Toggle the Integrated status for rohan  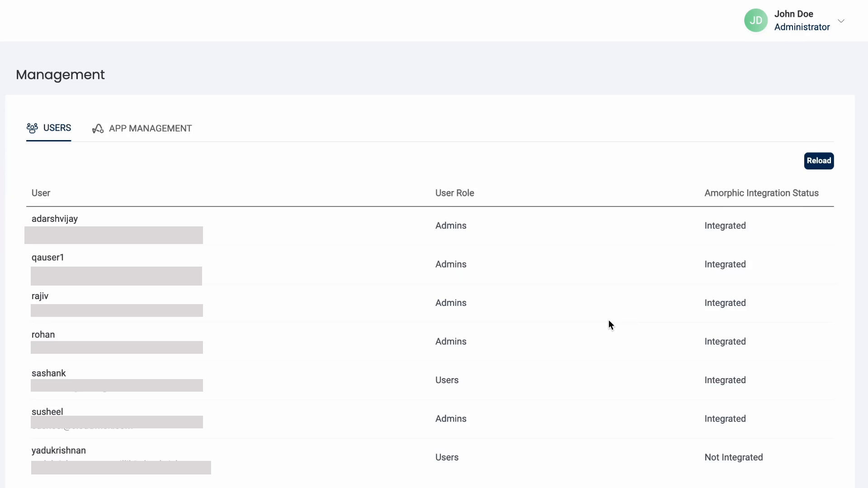pyautogui.click(x=725, y=341)
